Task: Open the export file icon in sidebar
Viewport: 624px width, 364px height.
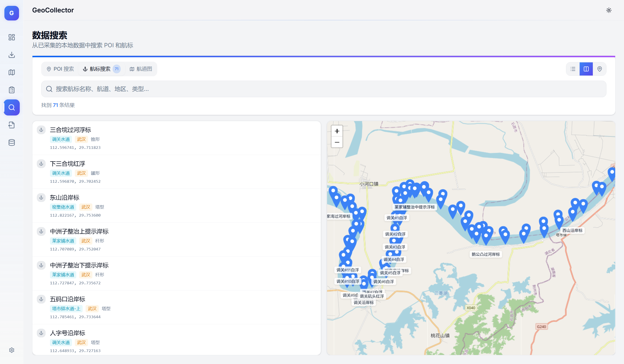Action: [x=12, y=125]
